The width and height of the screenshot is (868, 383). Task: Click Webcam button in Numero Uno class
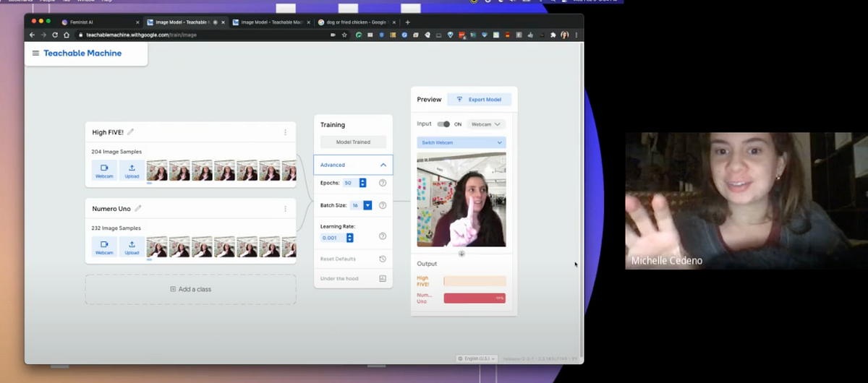coord(104,246)
